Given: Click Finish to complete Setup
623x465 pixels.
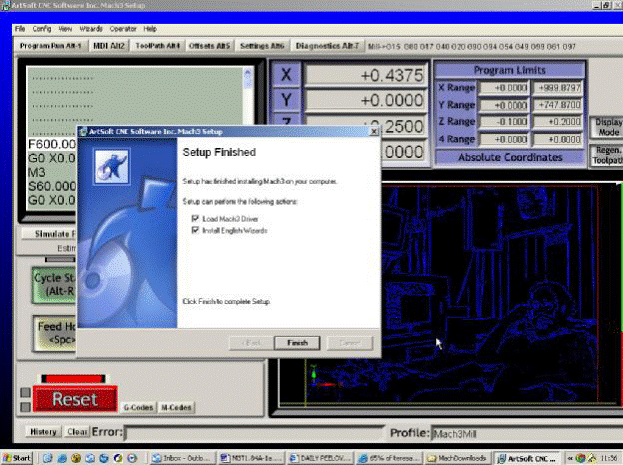Looking at the screenshot, I should [297, 343].
